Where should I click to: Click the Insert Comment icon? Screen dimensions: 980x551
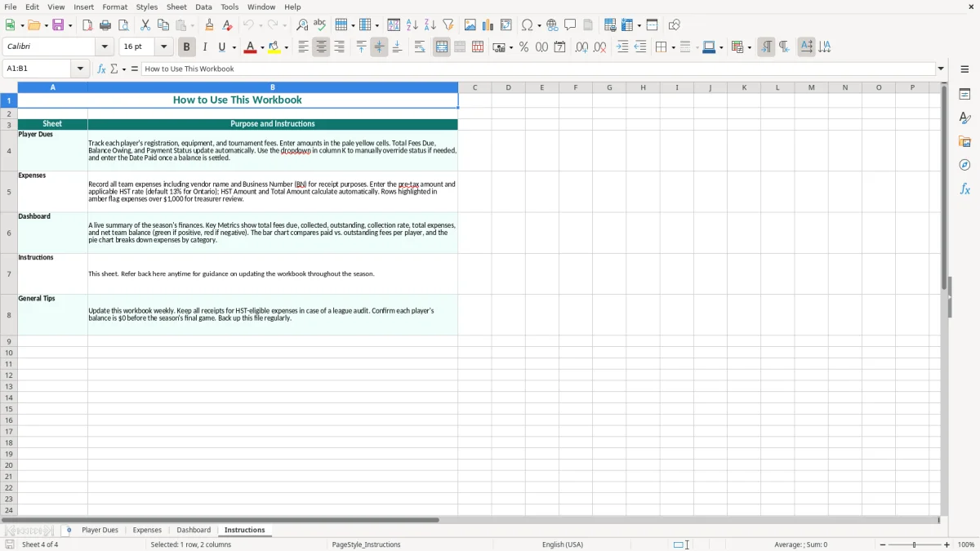(571, 25)
